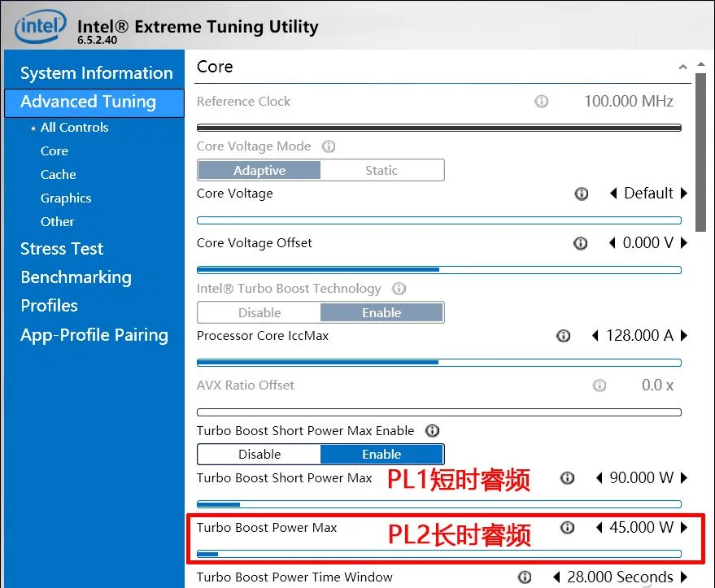Adjust the Processor Core IccMax slider
The width and height of the screenshot is (715, 588).
439,363
